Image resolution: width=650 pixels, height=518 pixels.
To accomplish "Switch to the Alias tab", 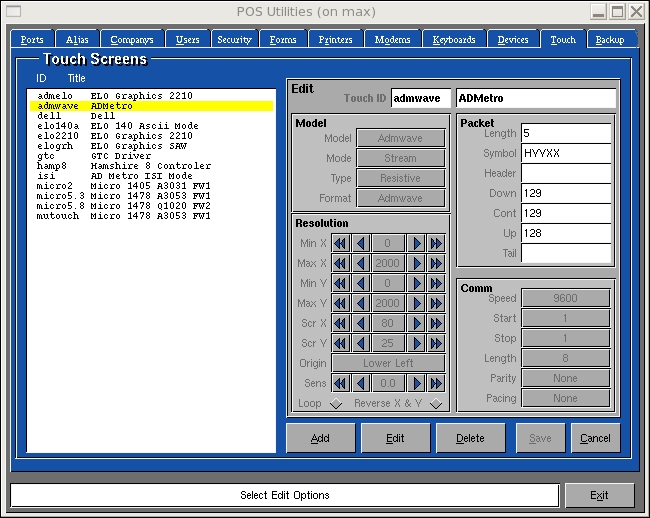I will tap(77, 39).
